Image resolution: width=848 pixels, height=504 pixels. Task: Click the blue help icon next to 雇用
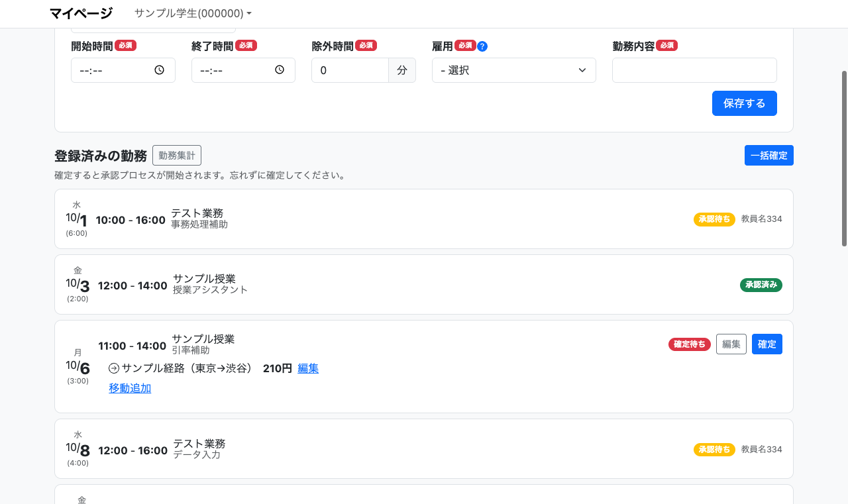point(482,46)
